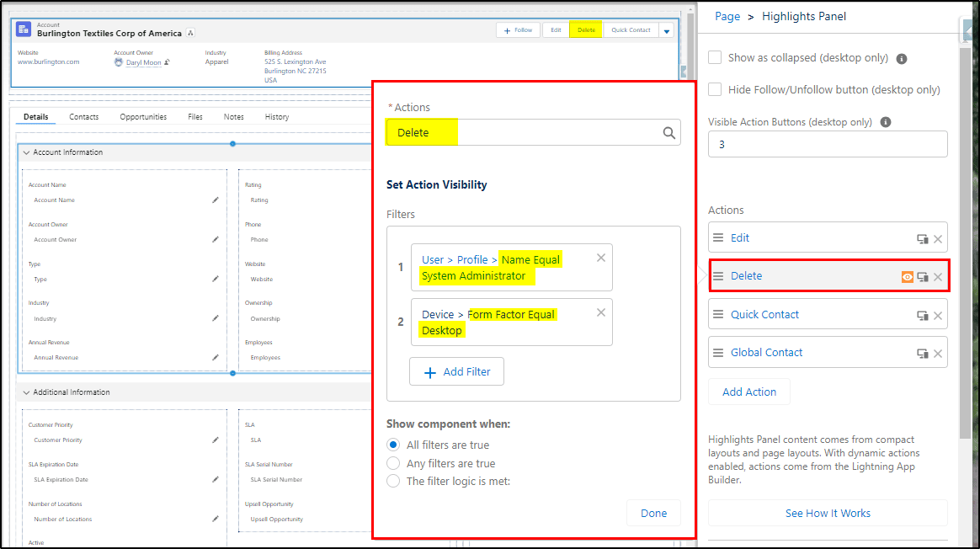Enable Show as collapsed checkbox

[715, 57]
